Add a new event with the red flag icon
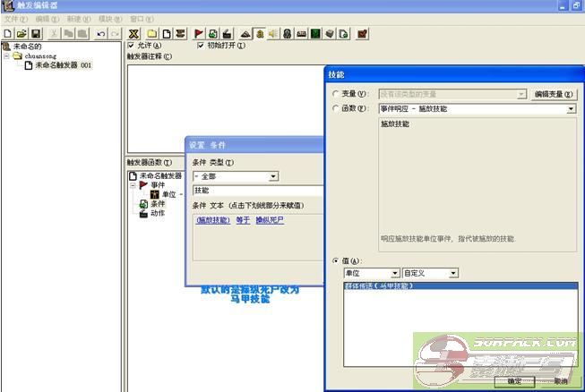The height and width of the screenshot is (392, 585). pyautogui.click(x=198, y=34)
